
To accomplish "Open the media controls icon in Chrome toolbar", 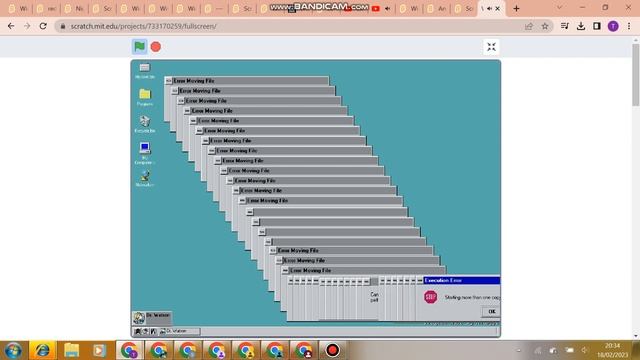I will tap(564, 26).
